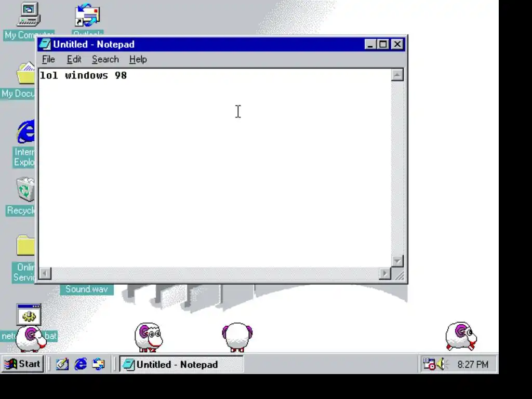The height and width of the screenshot is (399, 532).
Task: Maximize the Notepad window
Action: tap(383, 45)
